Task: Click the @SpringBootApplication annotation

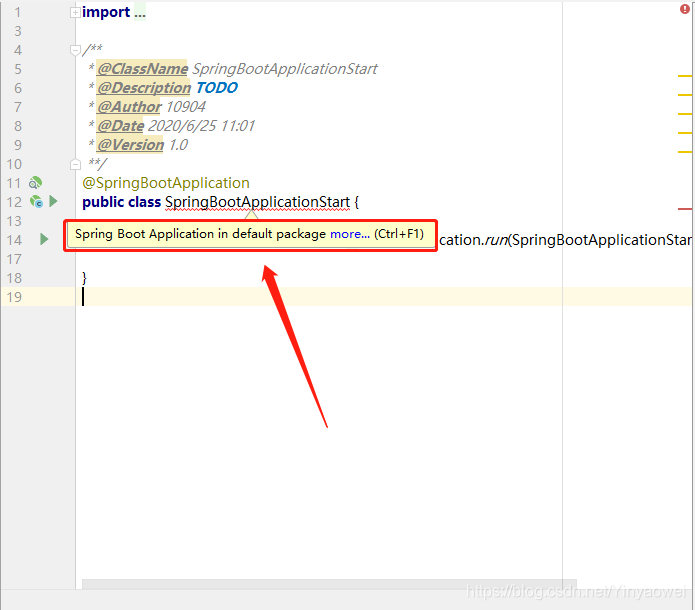Action: [x=166, y=183]
